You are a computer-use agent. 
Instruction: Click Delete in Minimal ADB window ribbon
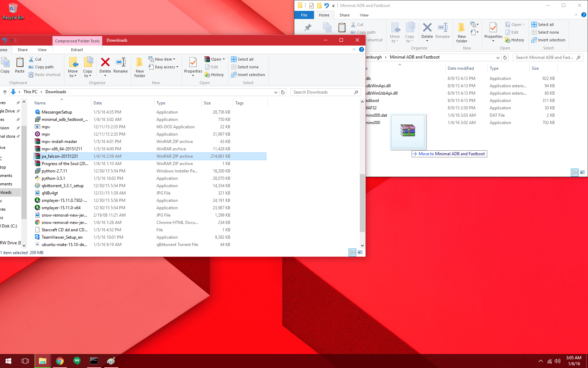pyautogui.click(x=427, y=32)
